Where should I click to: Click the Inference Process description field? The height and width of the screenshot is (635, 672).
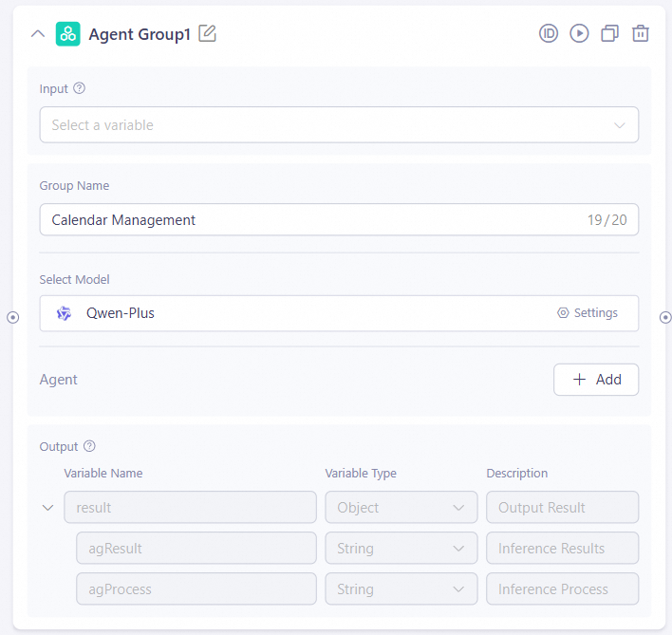coord(562,589)
